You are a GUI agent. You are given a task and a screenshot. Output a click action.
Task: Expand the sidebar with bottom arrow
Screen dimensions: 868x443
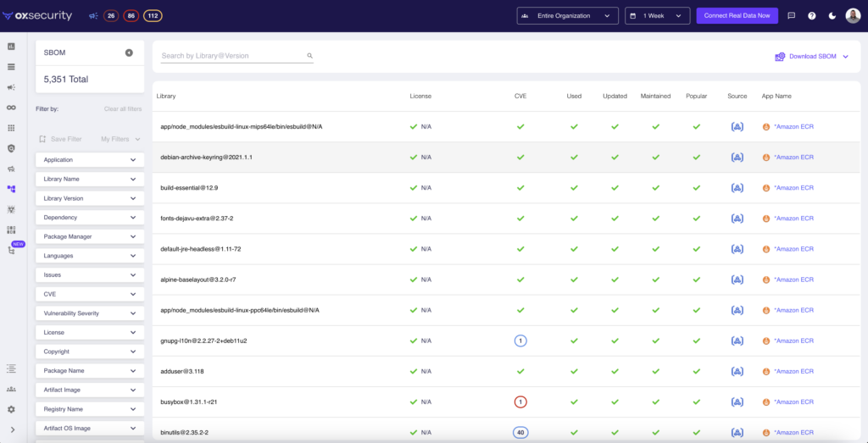click(12, 429)
